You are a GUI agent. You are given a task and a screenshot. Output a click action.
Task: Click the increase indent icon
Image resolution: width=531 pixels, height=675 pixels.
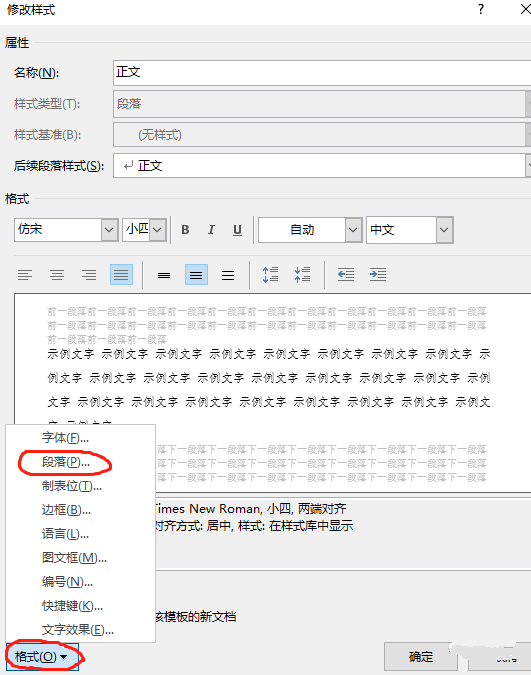click(378, 275)
